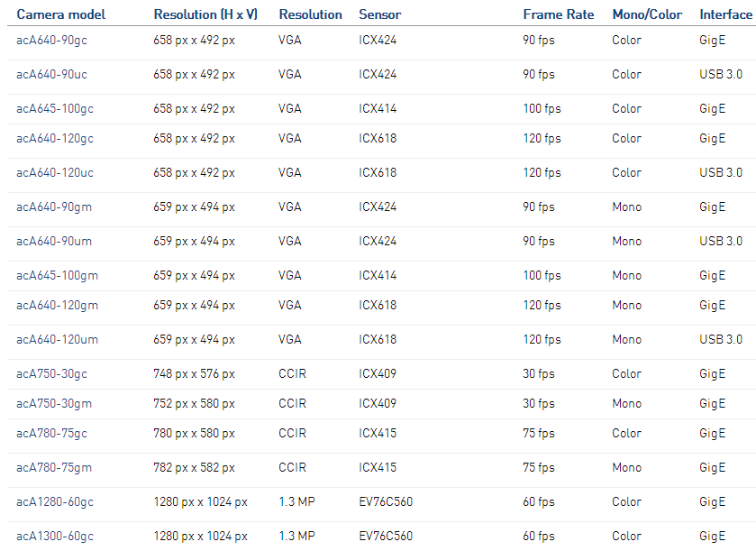Open the acA640-90gm model link
The width and height of the screenshot is (756, 551).
pyautogui.click(x=54, y=207)
